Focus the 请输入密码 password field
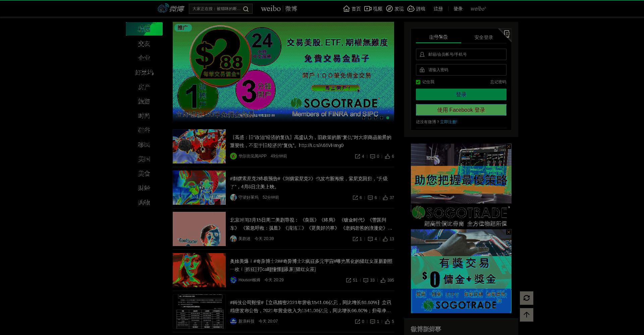 (461, 70)
